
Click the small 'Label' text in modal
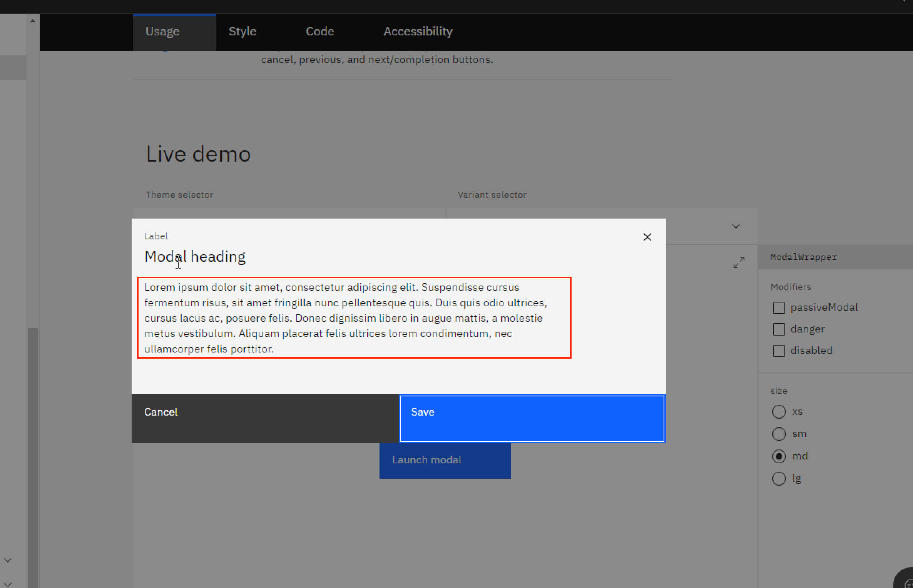click(156, 236)
